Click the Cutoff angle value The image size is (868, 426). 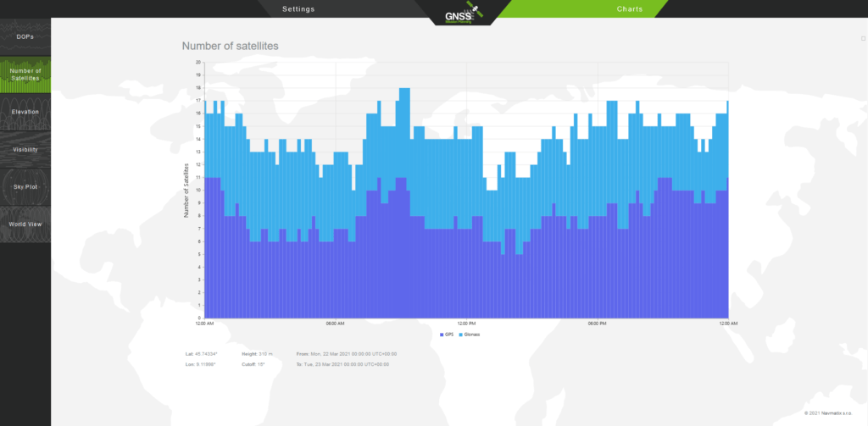pyautogui.click(x=262, y=362)
